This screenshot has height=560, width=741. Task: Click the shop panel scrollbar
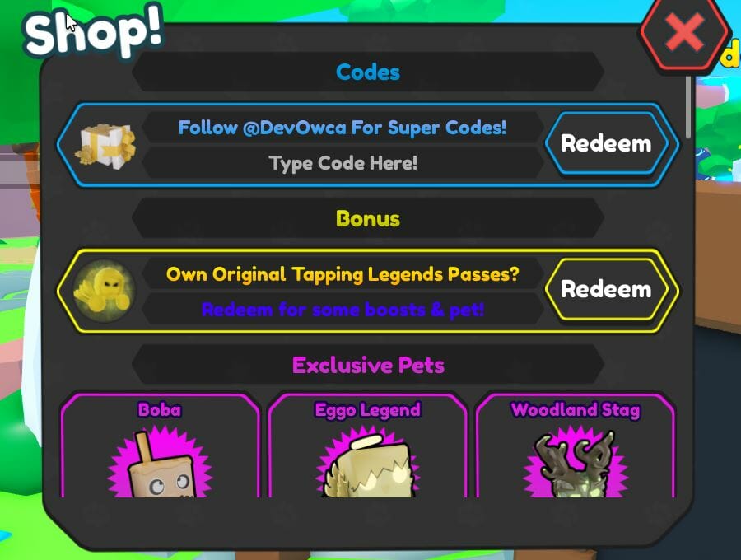688,107
